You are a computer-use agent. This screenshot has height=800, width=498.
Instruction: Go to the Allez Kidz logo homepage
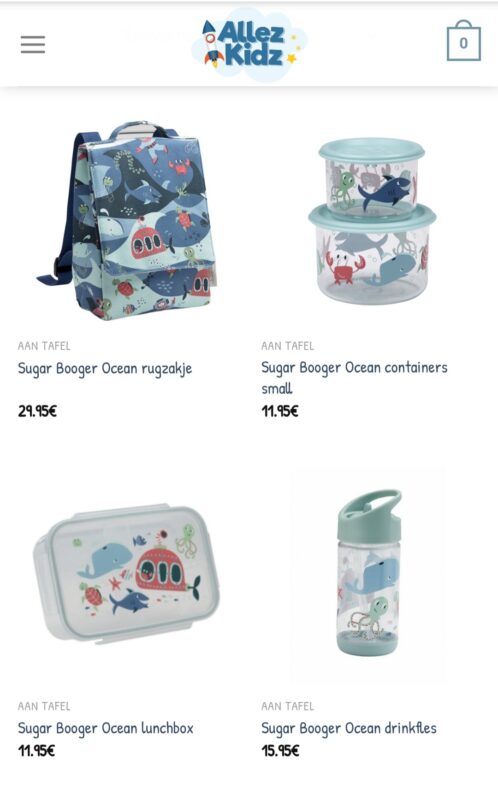tap(250, 44)
